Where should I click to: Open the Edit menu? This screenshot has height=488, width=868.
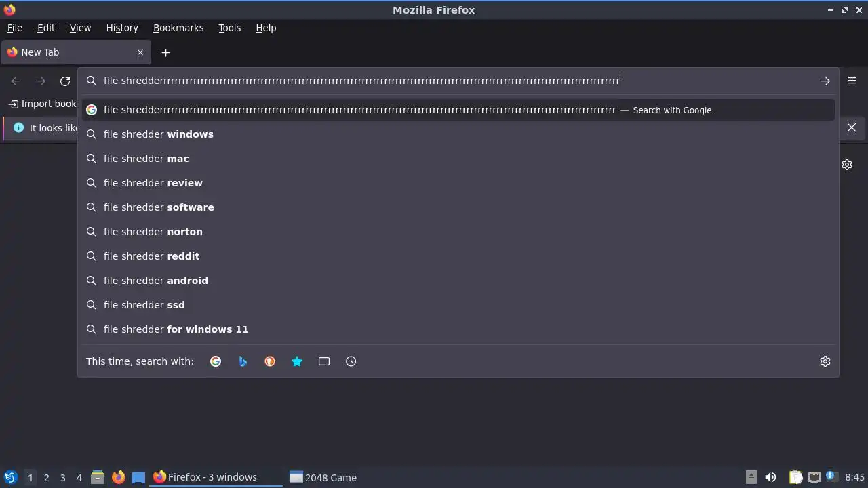[46, 28]
